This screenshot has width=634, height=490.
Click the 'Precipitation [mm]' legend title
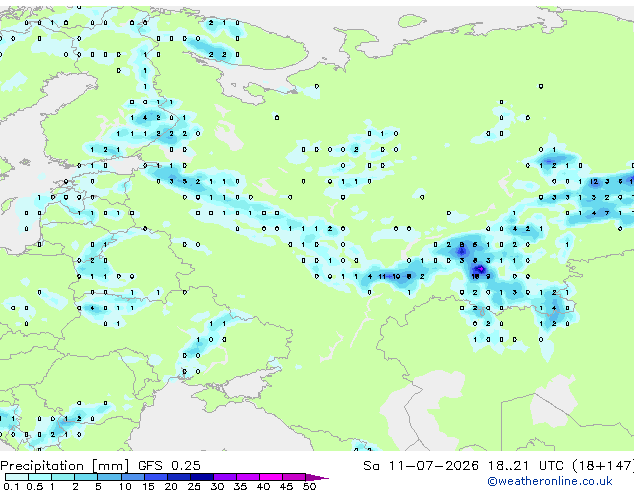[65, 466]
